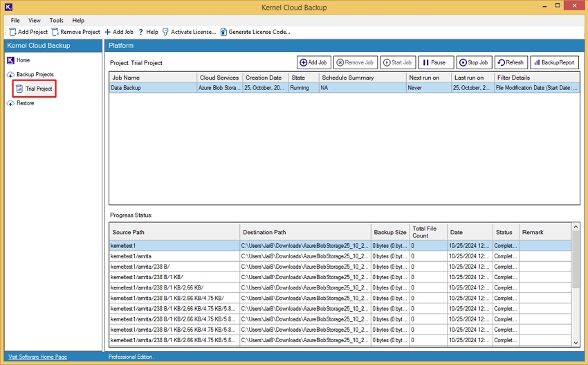The height and width of the screenshot is (365, 588).
Task: Click the File Modification Date filter cell
Action: click(x=537, y=88)
